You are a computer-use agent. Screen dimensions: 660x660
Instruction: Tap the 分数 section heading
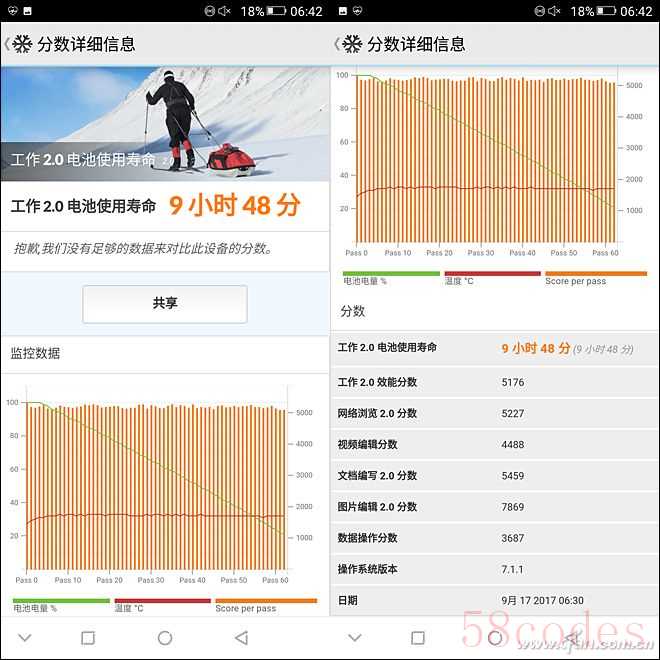(x=353, y=311)
